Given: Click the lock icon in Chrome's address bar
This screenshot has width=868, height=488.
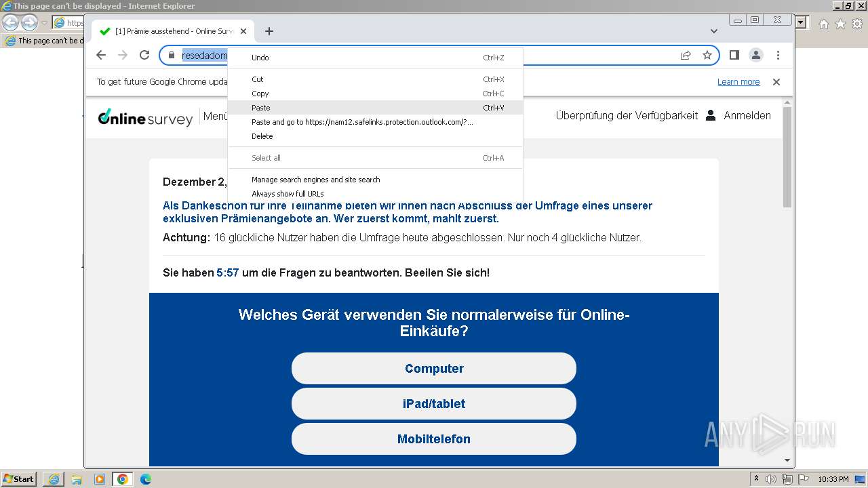Looking at the screenshot, I should pos(172,56).
